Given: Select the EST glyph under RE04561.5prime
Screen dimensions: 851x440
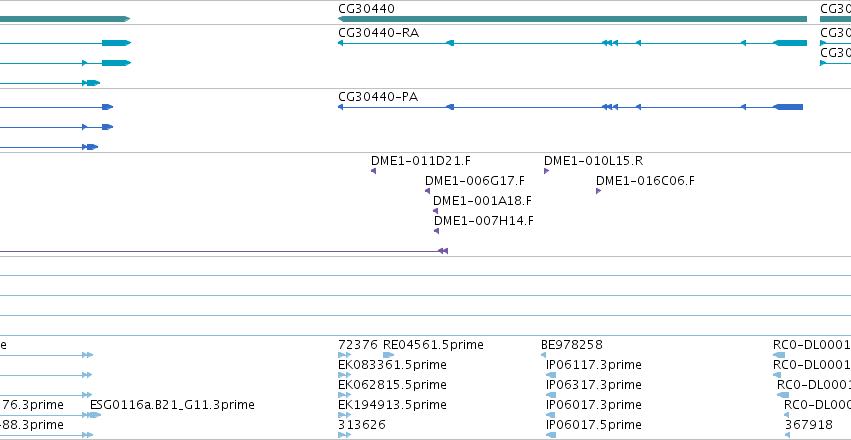Looking at the screenshot, I should click(389, 355).
